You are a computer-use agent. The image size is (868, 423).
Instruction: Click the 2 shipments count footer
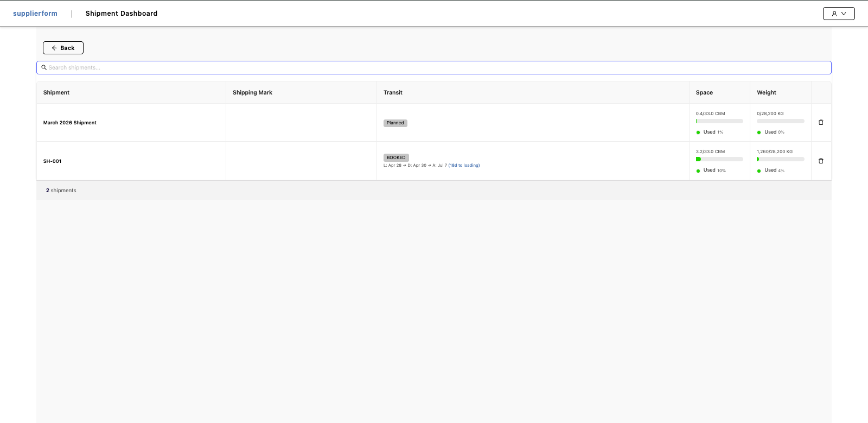click(61, 191)
